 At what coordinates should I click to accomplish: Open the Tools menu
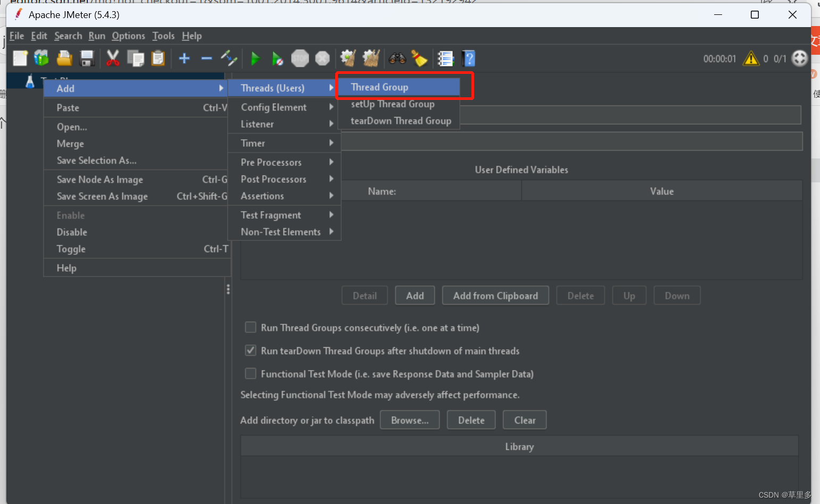(163, 36)
